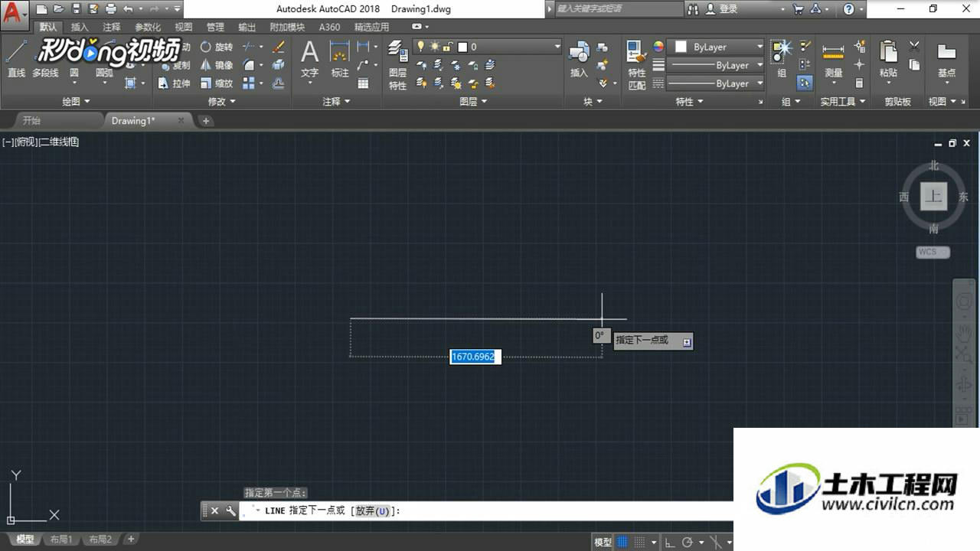Click the 组 (Group) icon
Image resolution: width=980 pixels, height=551 pixels.
[782, 60]
